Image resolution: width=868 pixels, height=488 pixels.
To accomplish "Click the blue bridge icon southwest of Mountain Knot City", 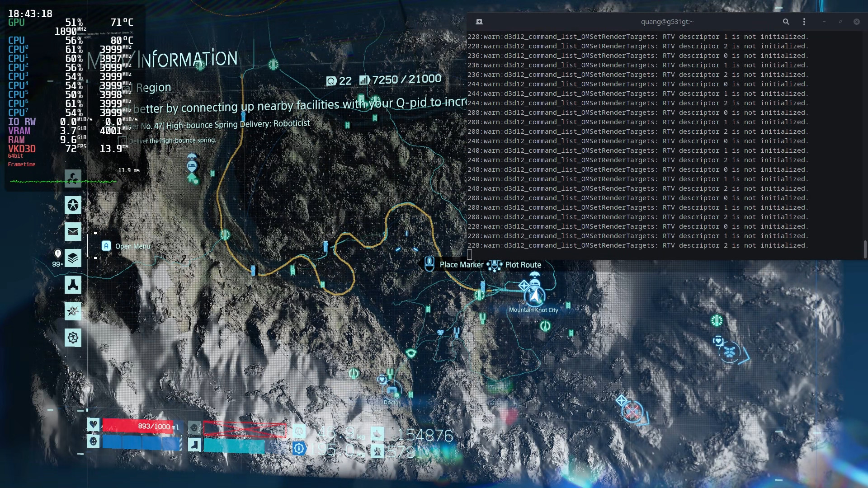I will click(457, 333).
